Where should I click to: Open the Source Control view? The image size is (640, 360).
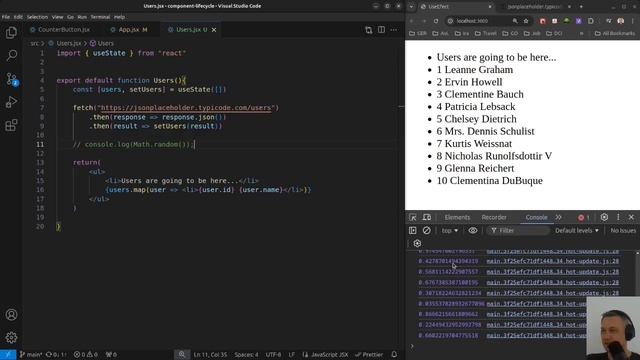pos(11,79)
